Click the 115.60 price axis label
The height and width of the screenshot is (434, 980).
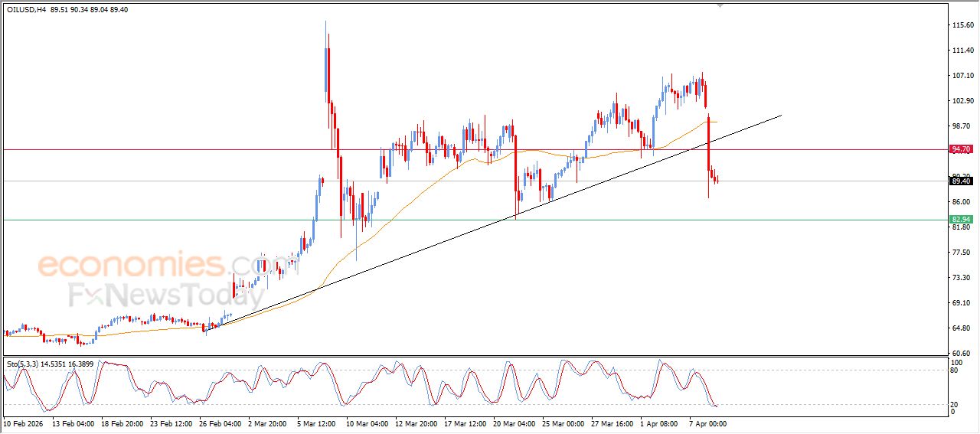960,25
